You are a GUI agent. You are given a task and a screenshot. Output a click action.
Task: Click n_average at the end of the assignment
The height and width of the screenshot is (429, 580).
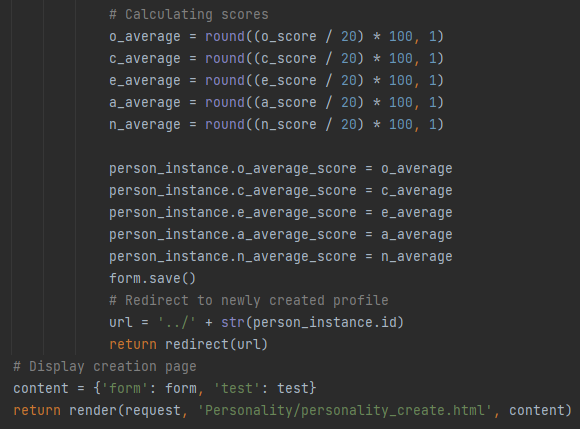pyautogui.click(x=417, y=257)
